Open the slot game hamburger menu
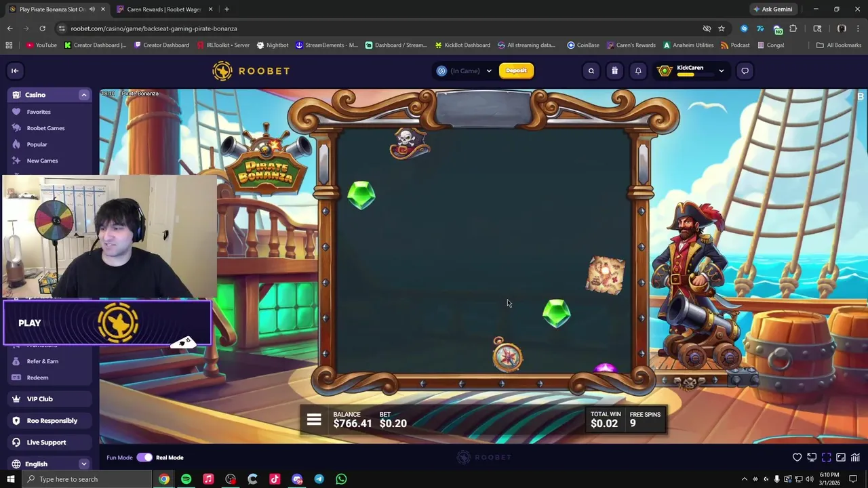 (x=314, y=420)
